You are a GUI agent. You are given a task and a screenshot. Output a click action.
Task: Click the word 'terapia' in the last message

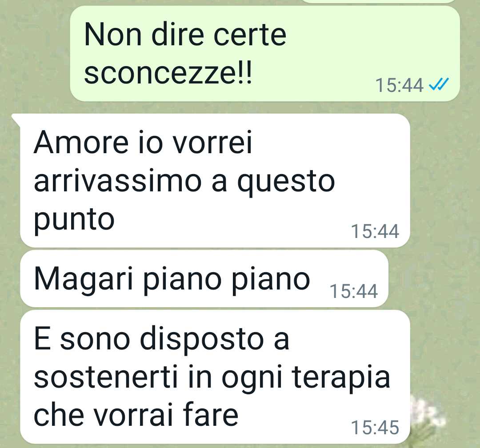point(341,378)
